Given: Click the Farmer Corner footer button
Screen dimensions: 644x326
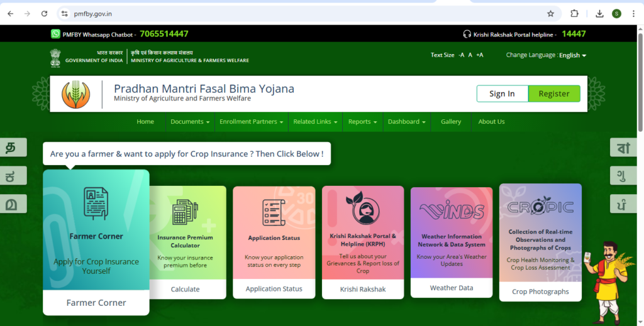Looking at the screenshot, I should (96, 303).
